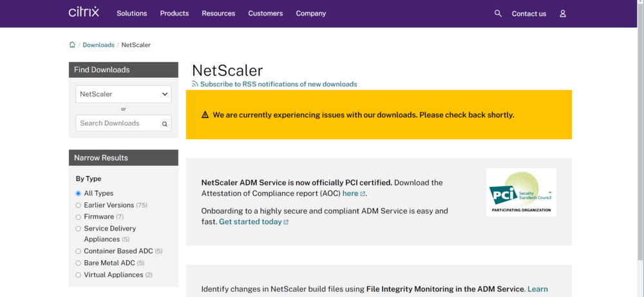Click the warning triangle icon in alert

[x=205, y=115]
